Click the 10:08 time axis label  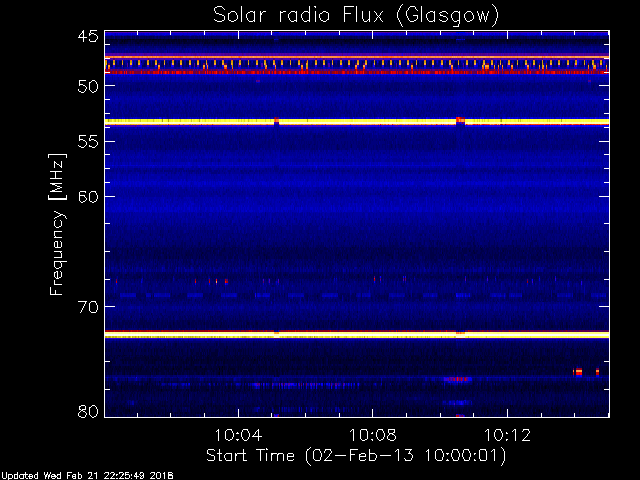tap(372, 435)
